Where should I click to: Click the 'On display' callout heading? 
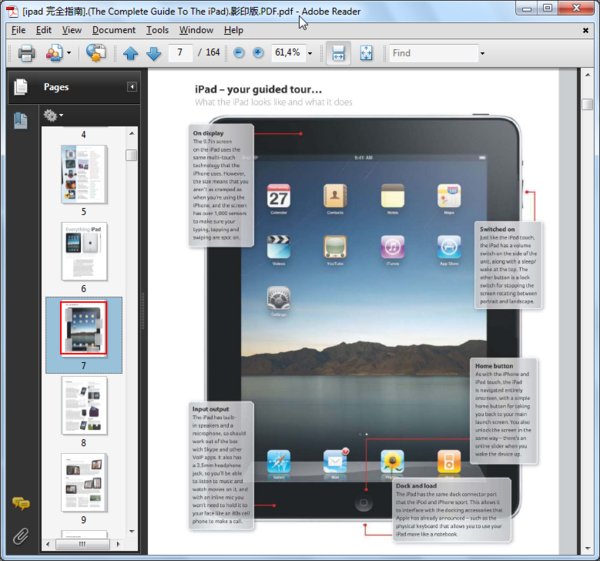(x=208, y=133)
